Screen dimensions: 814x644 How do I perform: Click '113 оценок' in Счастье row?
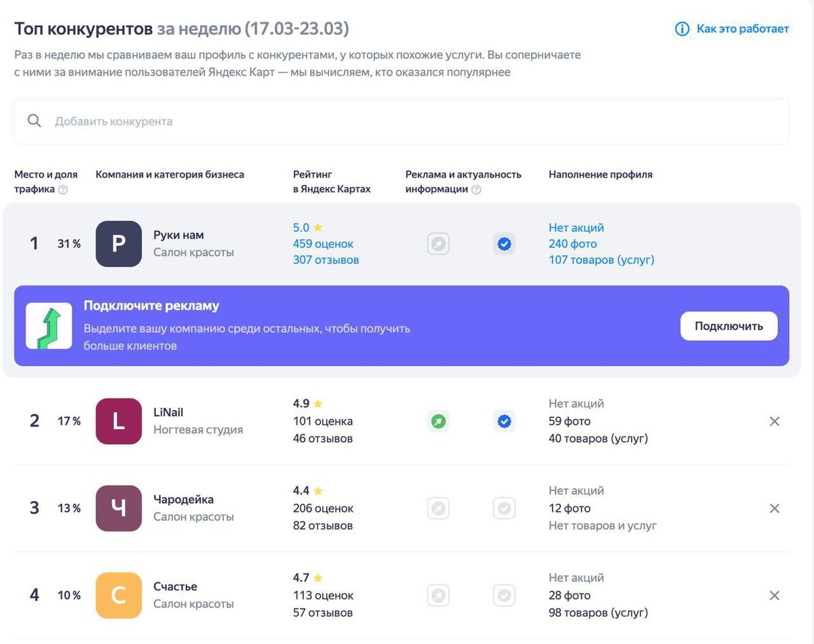coord(323,595)
